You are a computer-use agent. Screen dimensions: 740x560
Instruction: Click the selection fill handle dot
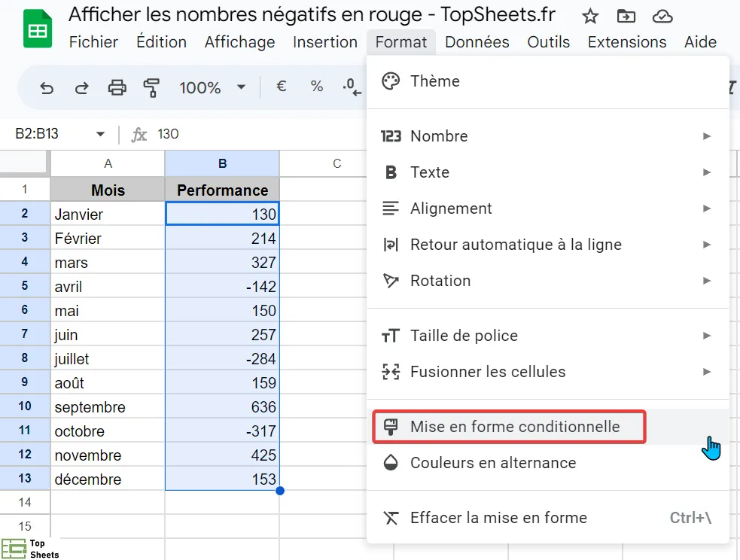coord(280,491)
